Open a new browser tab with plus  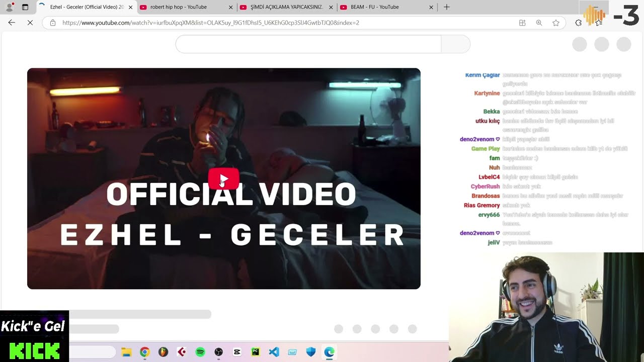(x=446, y=7)
